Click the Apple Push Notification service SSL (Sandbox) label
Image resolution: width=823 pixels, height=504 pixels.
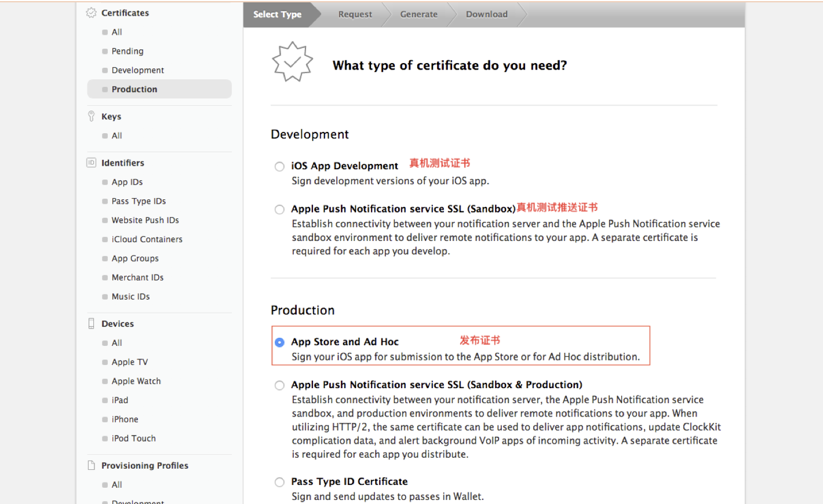[x=403, y=209]
